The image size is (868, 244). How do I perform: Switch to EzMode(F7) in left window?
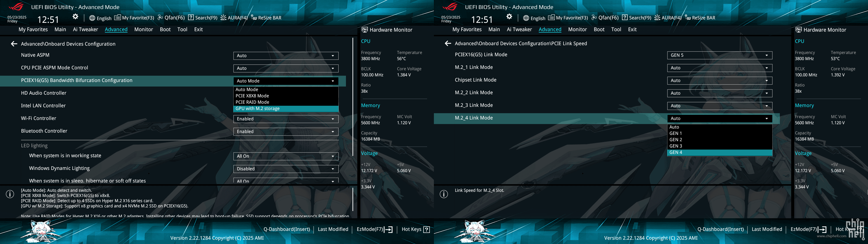tap(374, 229)
